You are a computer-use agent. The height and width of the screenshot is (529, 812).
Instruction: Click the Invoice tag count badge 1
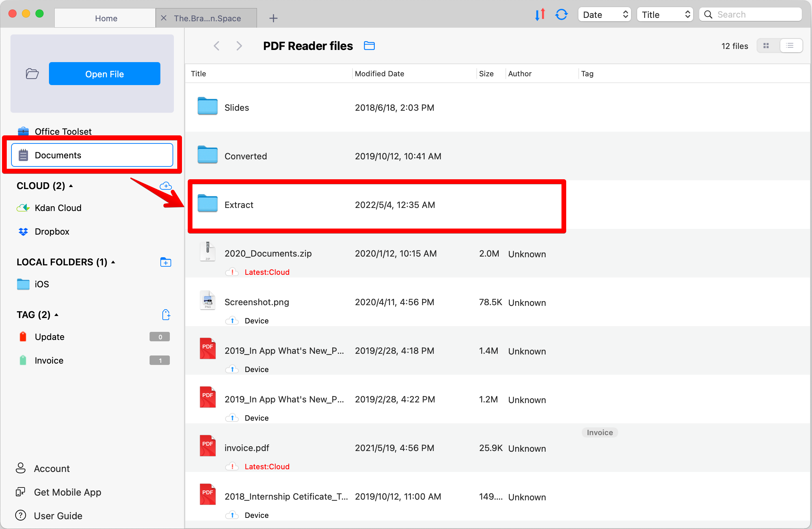pyautogui.click(x=160, y=360)
